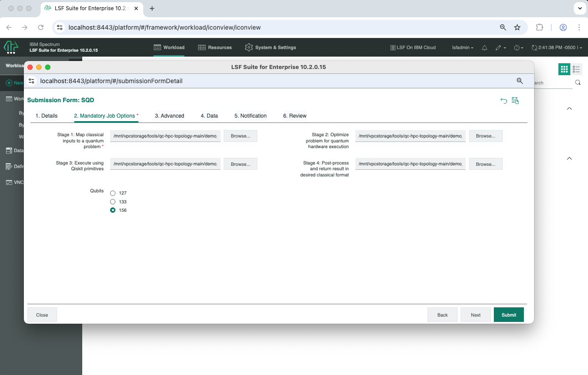
Task: Bookmark this page with star icon
Action: [x=517, y=27]
